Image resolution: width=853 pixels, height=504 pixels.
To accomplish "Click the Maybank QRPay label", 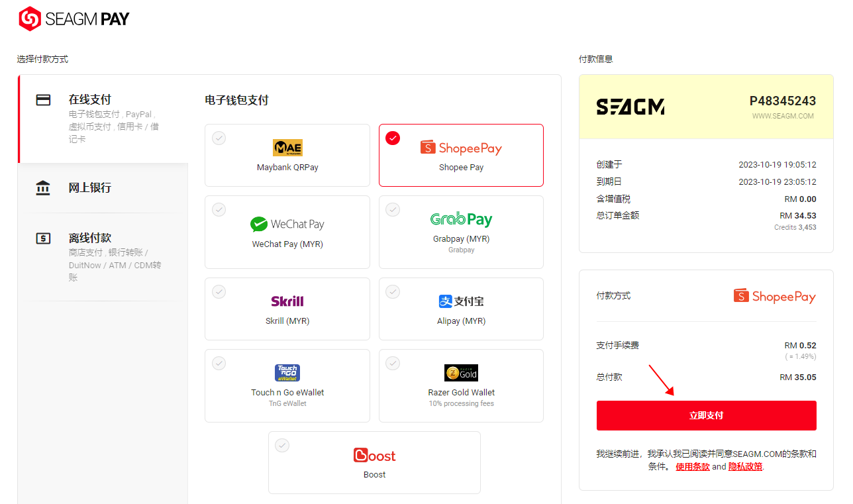I will click(287, 168).
